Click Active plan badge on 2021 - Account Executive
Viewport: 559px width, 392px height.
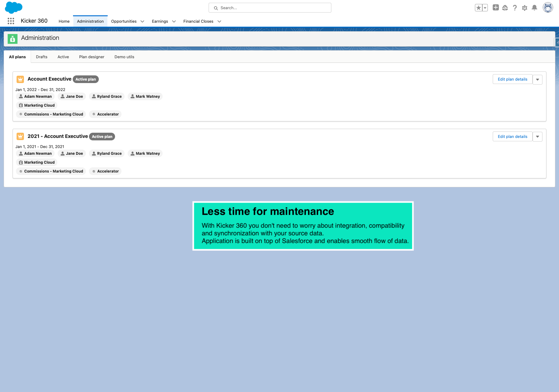click(102, 137)
